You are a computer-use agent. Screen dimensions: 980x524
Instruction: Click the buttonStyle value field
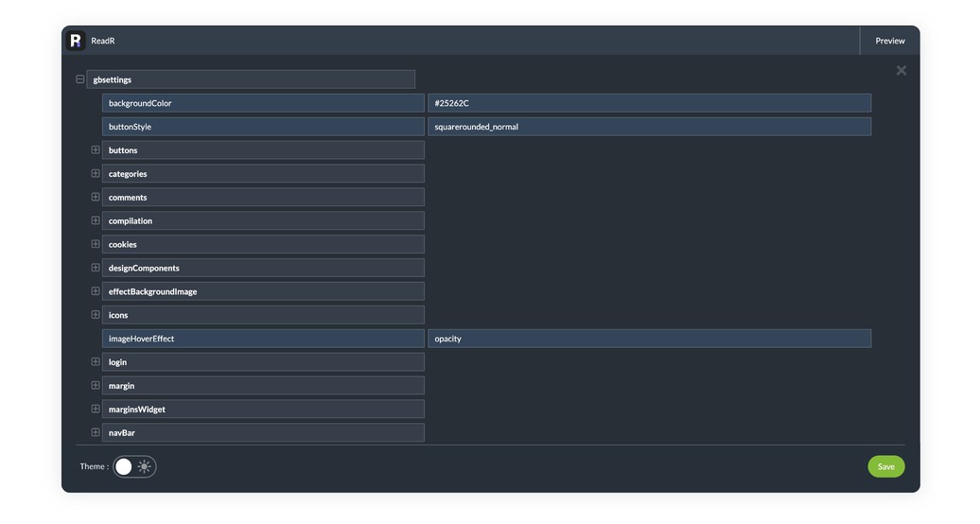click(x=649, y=127)
